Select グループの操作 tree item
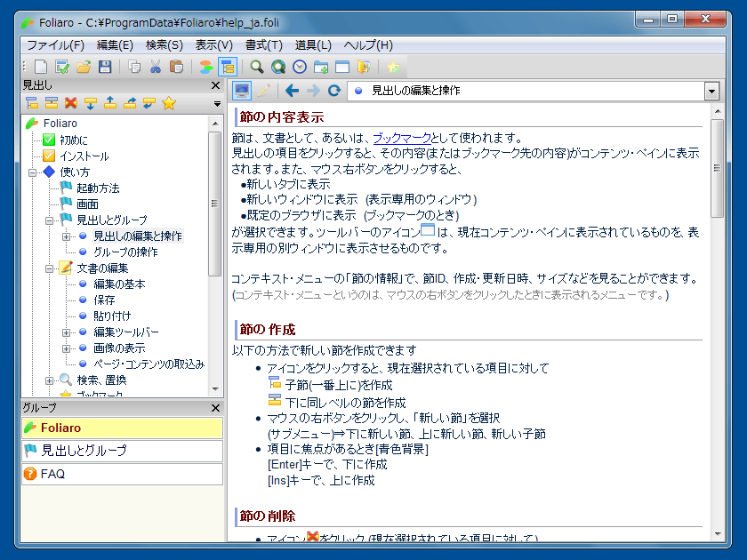Image resolution: width=747 pixels, height=560 pixels. [x=125, y=252]
